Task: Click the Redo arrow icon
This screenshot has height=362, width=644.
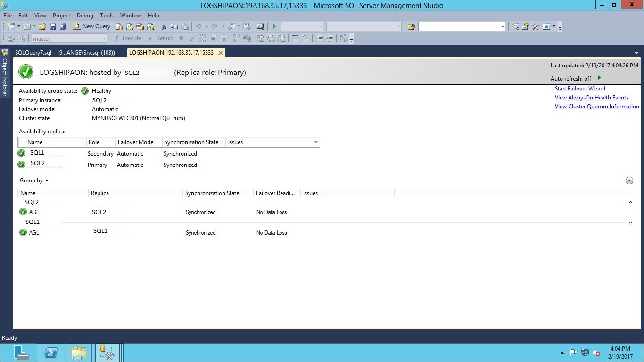Action: click(215, 26)
